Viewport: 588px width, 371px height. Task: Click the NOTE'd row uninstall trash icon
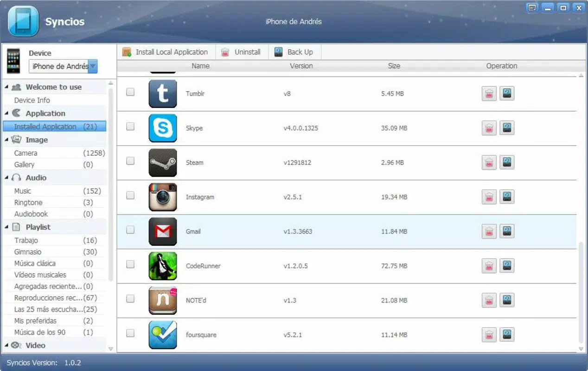click(489, 301)
